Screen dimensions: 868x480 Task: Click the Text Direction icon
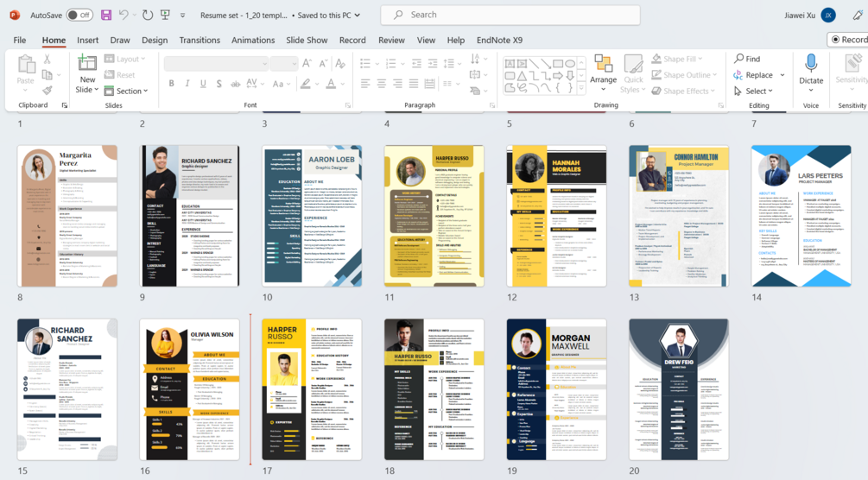point(475,59)
